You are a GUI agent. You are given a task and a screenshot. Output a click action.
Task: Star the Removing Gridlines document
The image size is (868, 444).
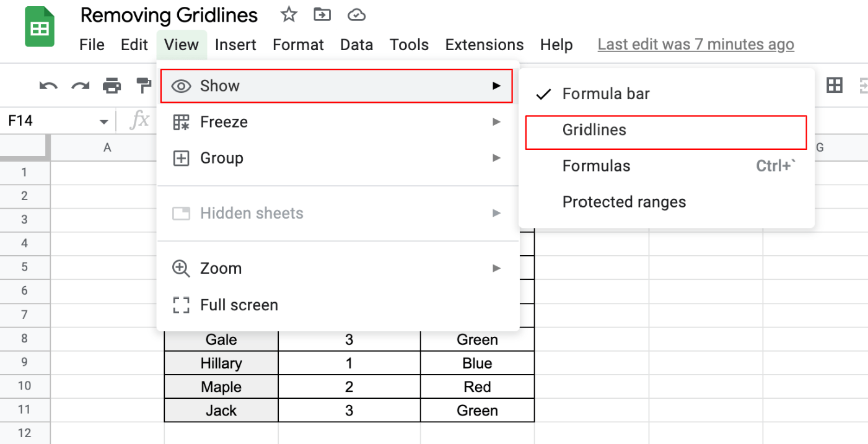tap(289, 15)
